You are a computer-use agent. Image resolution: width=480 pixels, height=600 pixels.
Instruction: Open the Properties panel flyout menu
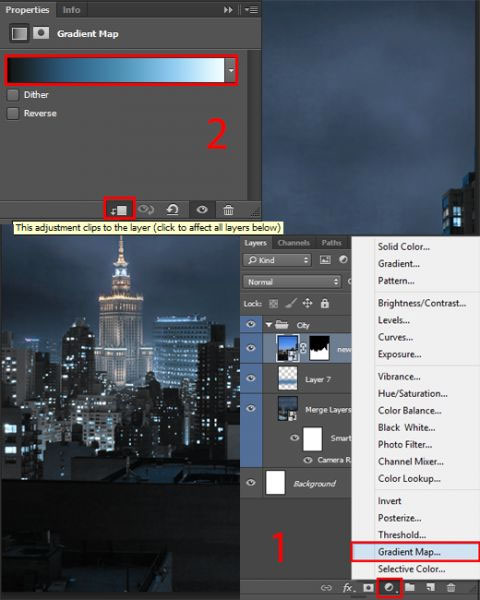point(251,10)
